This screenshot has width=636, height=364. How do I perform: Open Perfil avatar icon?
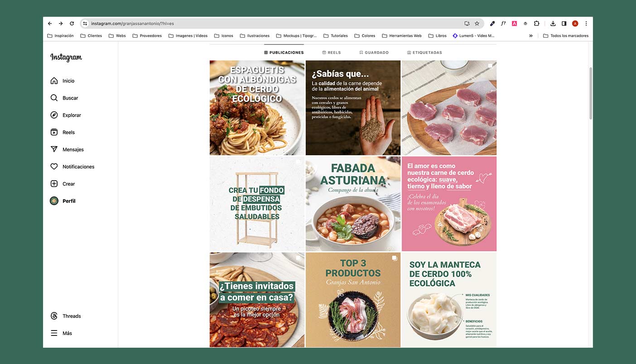click(x=54, y=201)
